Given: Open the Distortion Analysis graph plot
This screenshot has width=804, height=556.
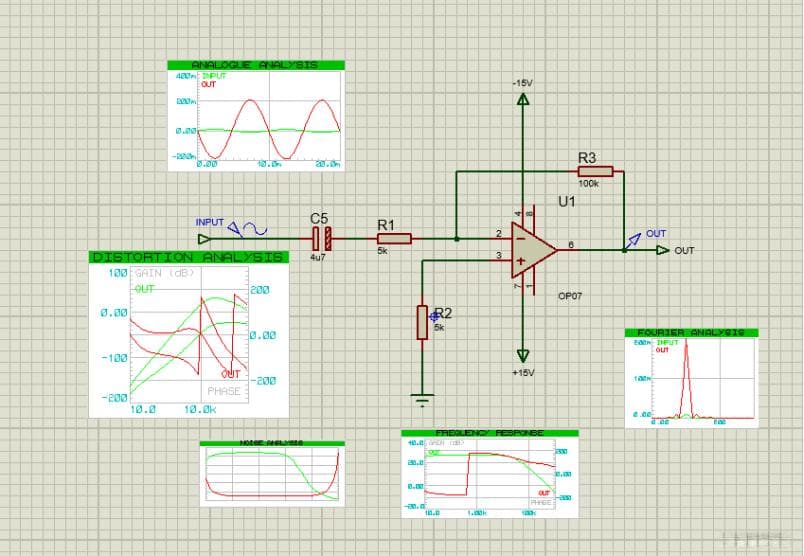Looking at the screenshot, I should (189, 334).
